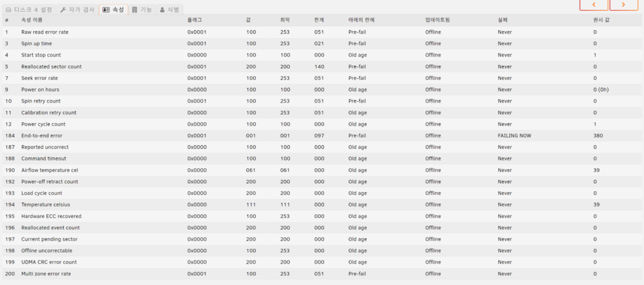Select the Current pending sector row
644x285 pixels.
321,239
